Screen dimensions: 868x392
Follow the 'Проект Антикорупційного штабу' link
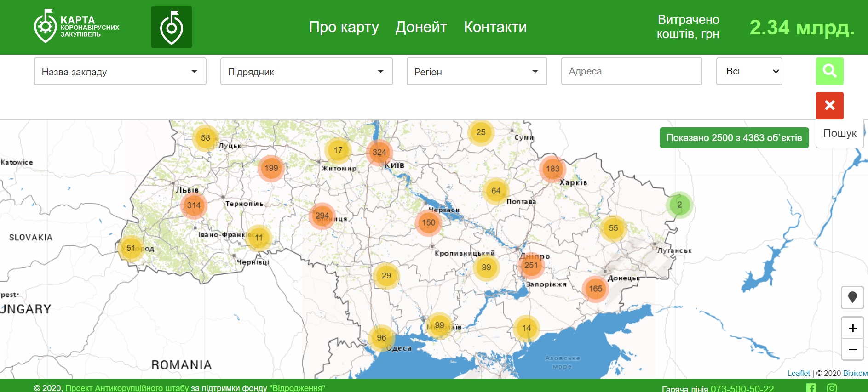(127, 388)
